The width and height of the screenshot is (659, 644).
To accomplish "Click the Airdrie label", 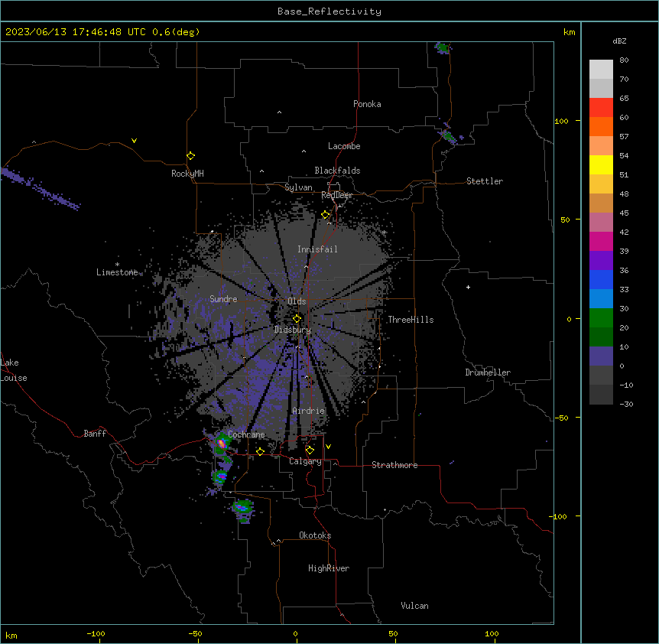I will tap(309, 411).
